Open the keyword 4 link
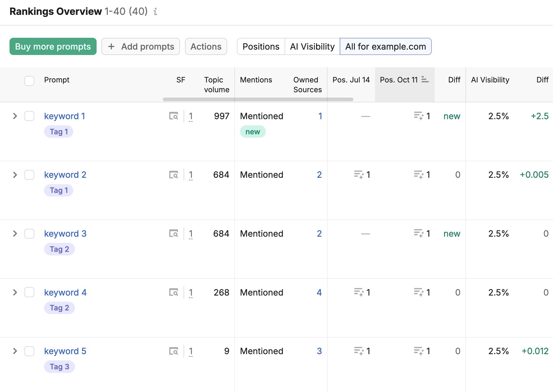This screenshot has height=392, width=553. (x=65, y=292)
